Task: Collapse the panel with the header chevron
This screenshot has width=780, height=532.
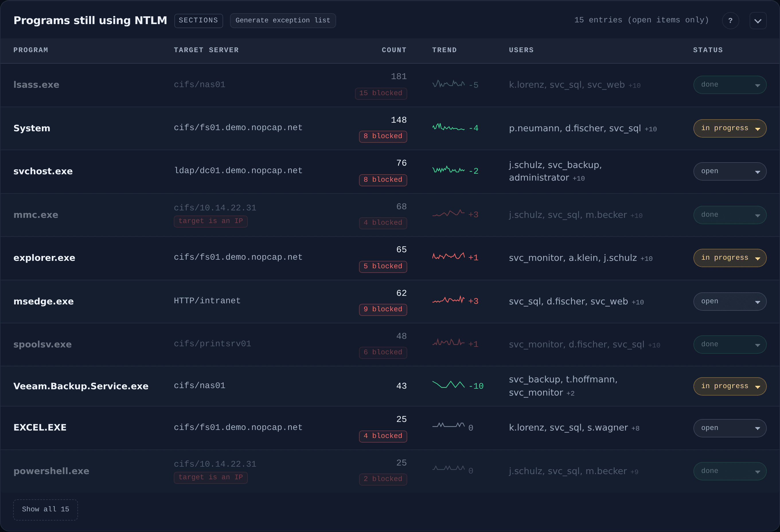Action: 758,20
